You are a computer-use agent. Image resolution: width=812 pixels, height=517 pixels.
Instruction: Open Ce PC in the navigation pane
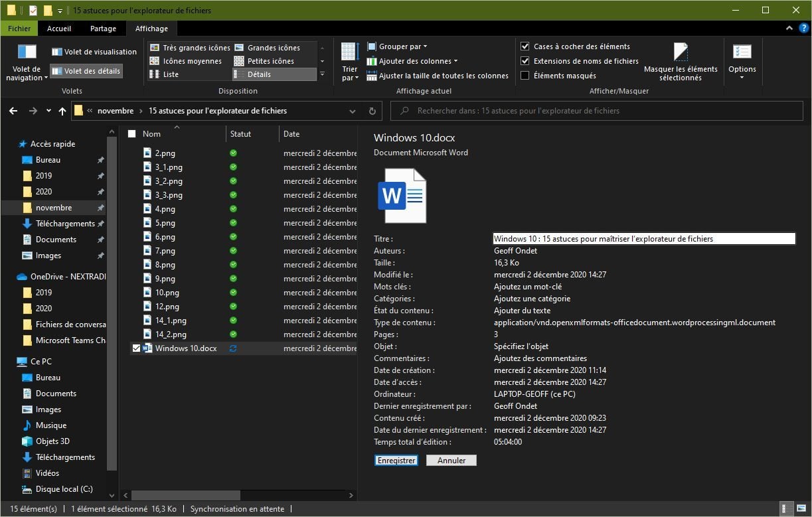click(34, 362)
